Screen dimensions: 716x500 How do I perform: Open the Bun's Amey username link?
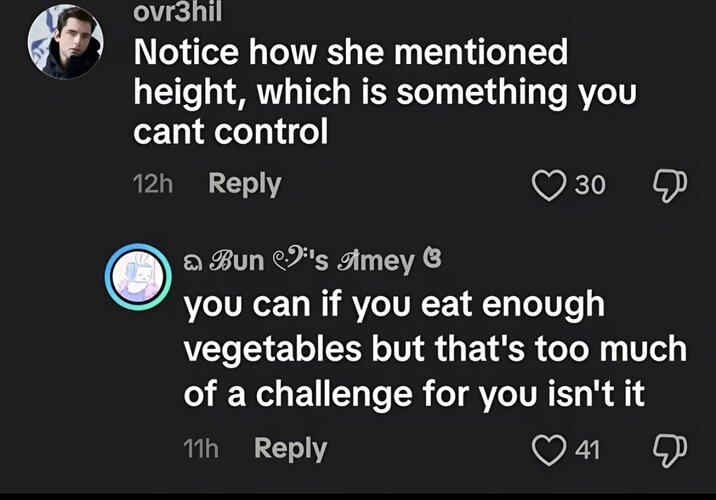312,261
